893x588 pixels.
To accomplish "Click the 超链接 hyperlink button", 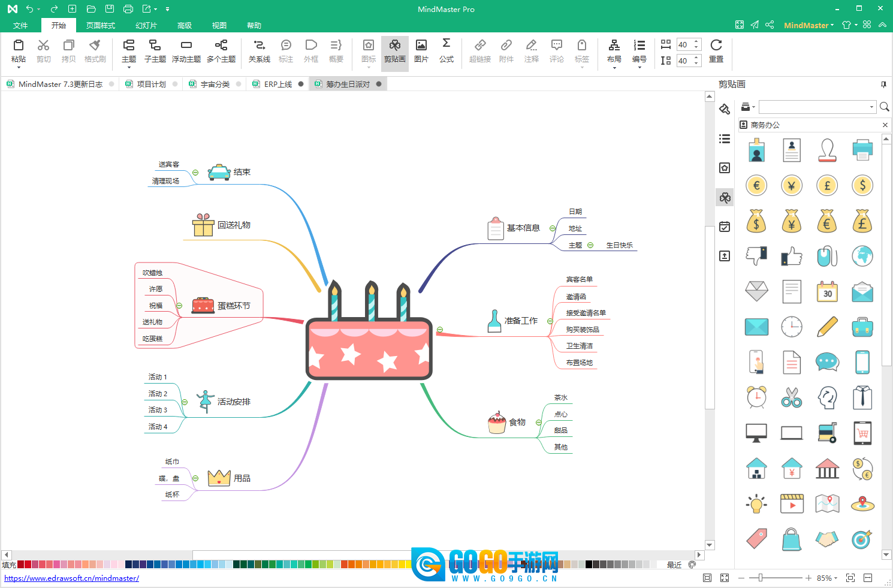I will pos(480,52).
